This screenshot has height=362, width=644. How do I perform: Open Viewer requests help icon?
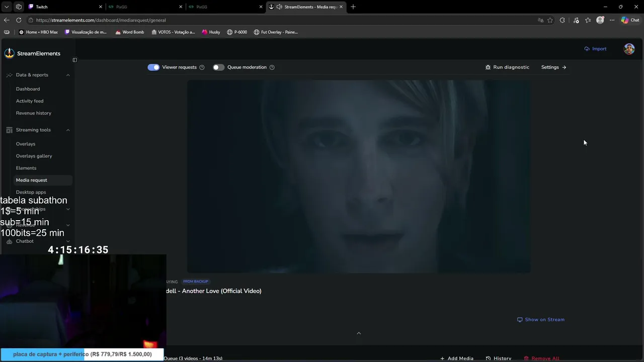pos(202,67)
